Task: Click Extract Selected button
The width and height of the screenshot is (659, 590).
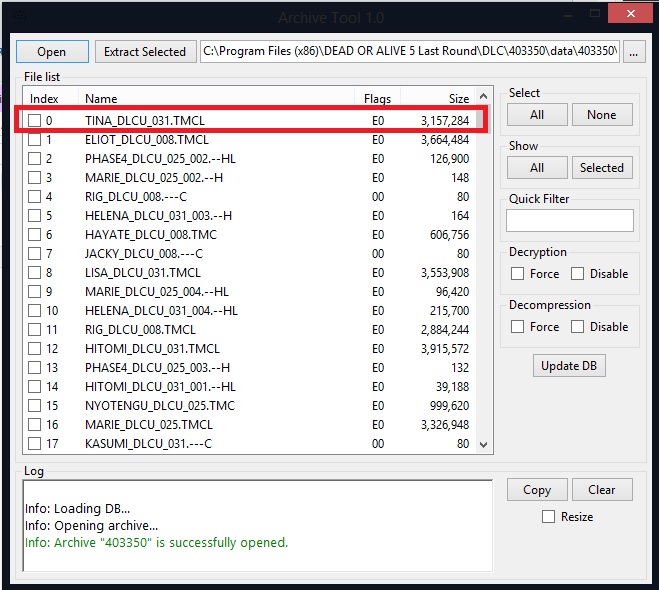Action: pos(145,52)
